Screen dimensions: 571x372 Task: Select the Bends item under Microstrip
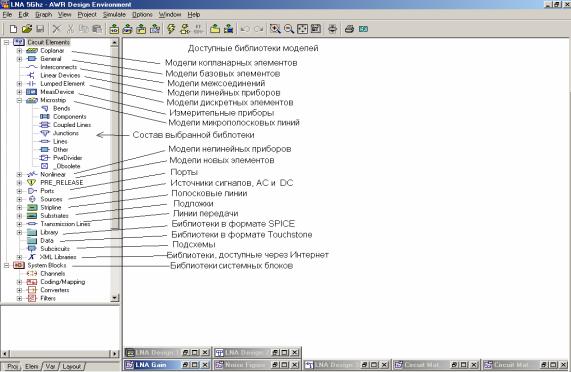[61, 108]
